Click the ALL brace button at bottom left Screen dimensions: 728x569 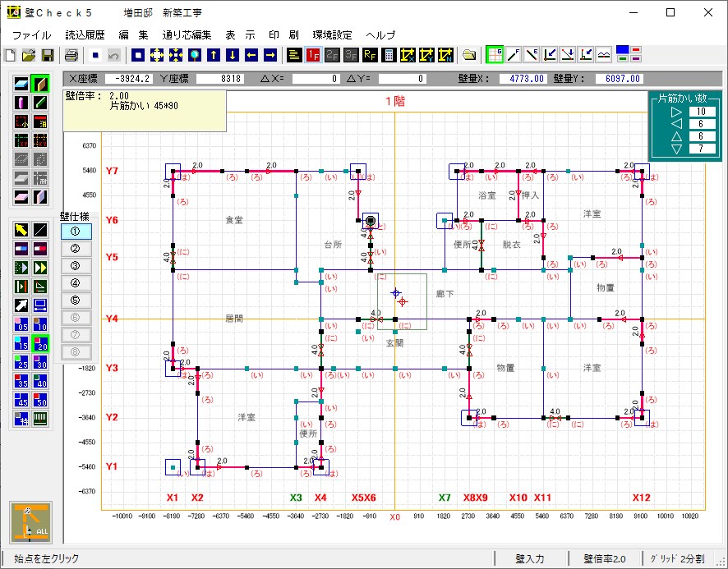(x=31, y=522)
